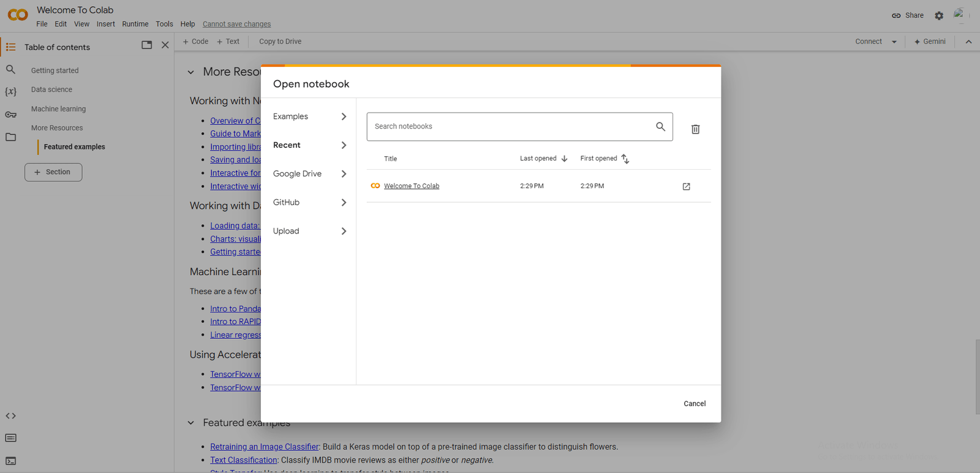Select the Upload tab
Image resolution: width=980 pixels, height=473 pixels.
click(309, 231)
